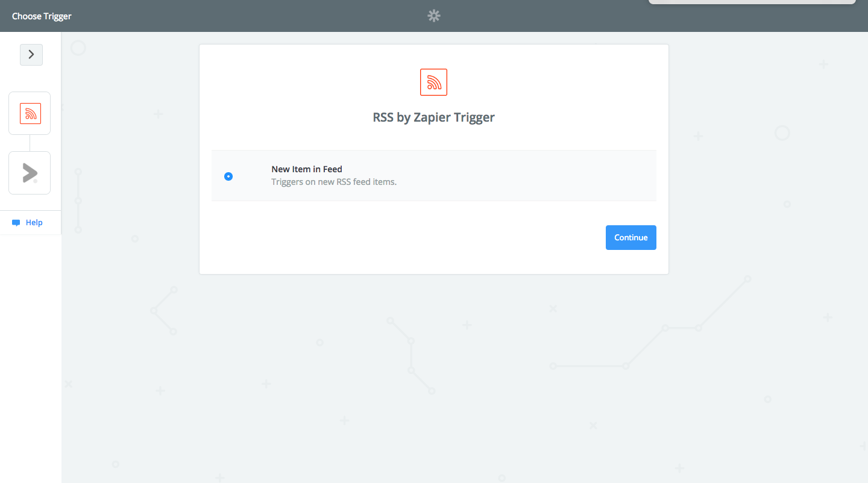The width and height of the screenshot is (868, 483).
Task: Click the 'RSS by Zapier Trigger' heading
Action: (434, 117)
